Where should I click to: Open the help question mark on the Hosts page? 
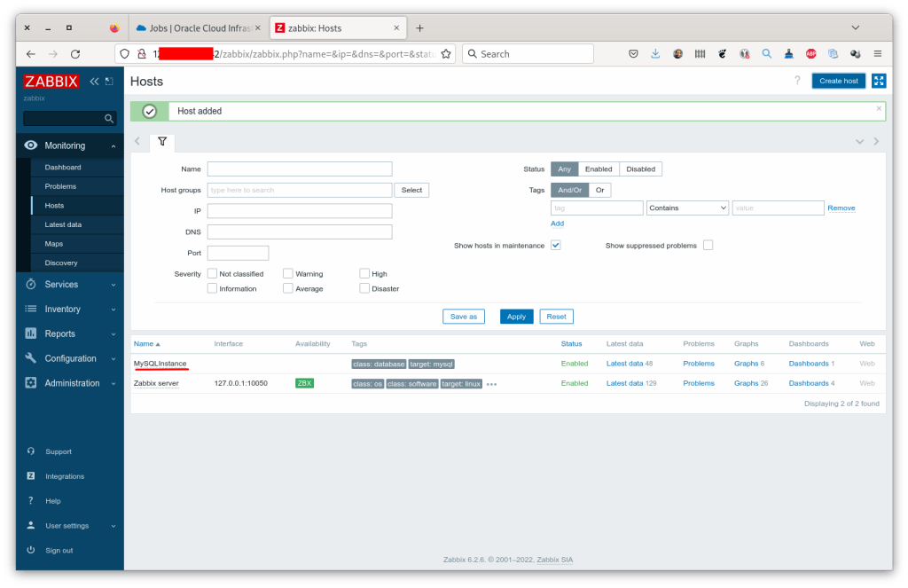click(x=797, y=81)
